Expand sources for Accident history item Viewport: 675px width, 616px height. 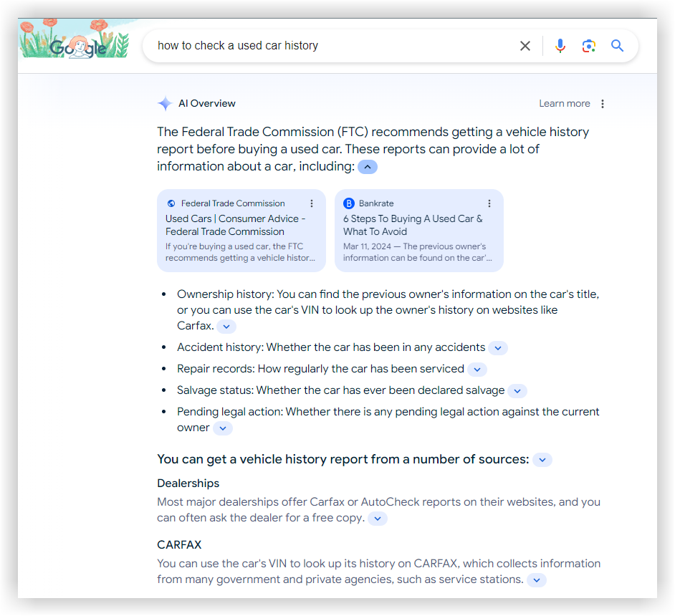coord(498,348)
